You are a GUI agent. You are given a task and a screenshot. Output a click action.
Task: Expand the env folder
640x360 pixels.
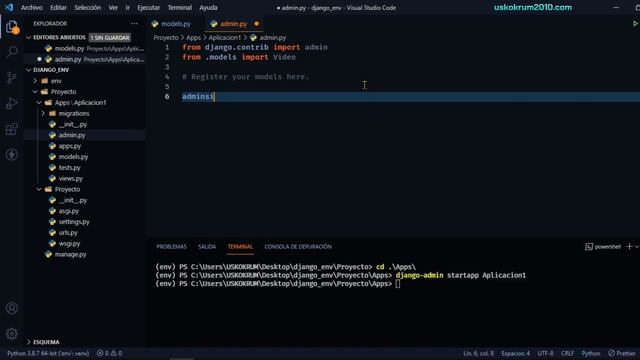click(56, 81)
